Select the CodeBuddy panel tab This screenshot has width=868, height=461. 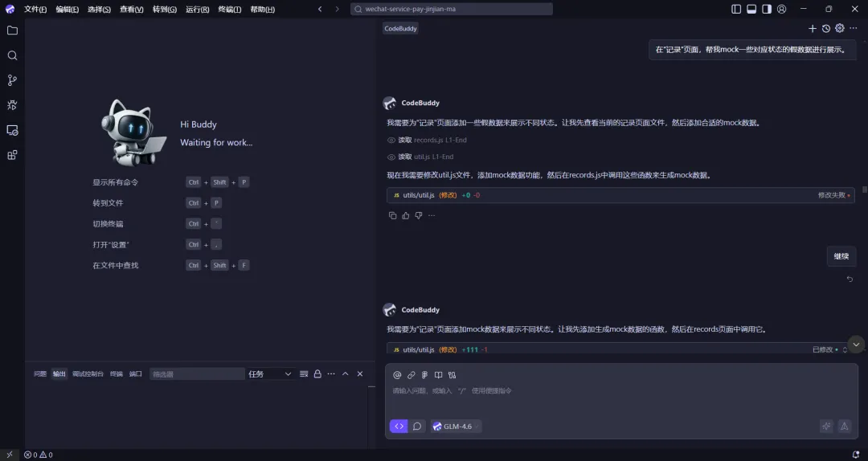(x=400, y=28)
